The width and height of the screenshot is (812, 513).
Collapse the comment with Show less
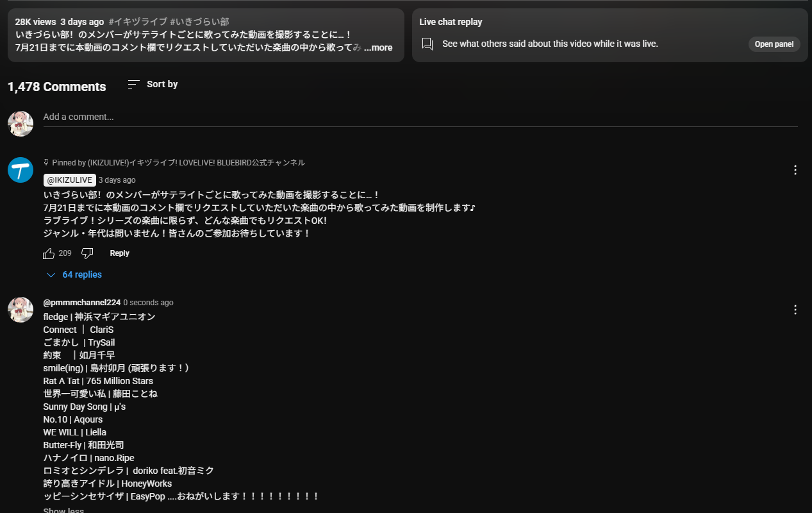tap(63, 510)
